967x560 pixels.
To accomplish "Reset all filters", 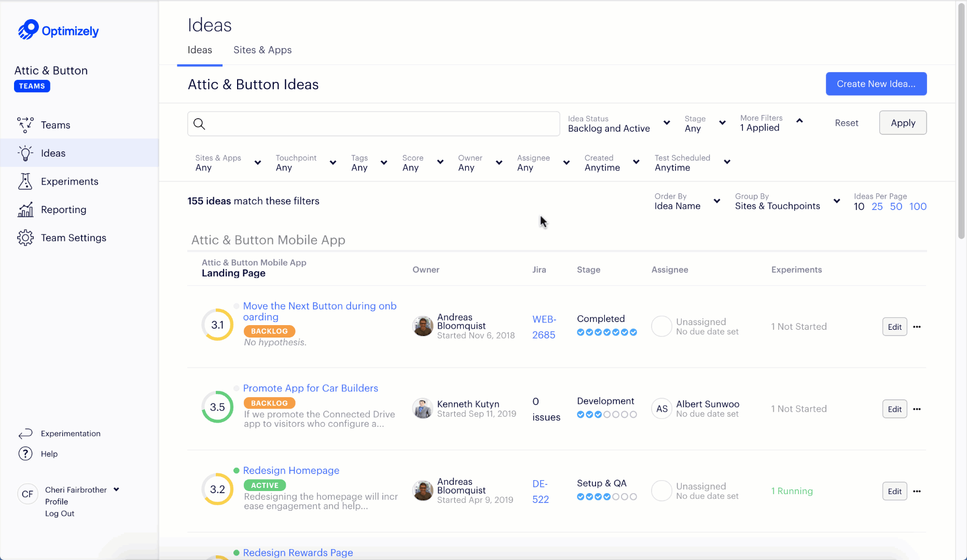I will click(847, 123).
